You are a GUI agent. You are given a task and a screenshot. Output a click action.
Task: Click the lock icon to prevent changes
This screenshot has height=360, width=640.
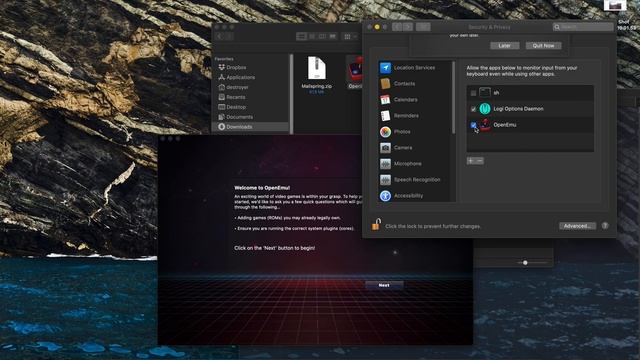(x=376, y=224)
